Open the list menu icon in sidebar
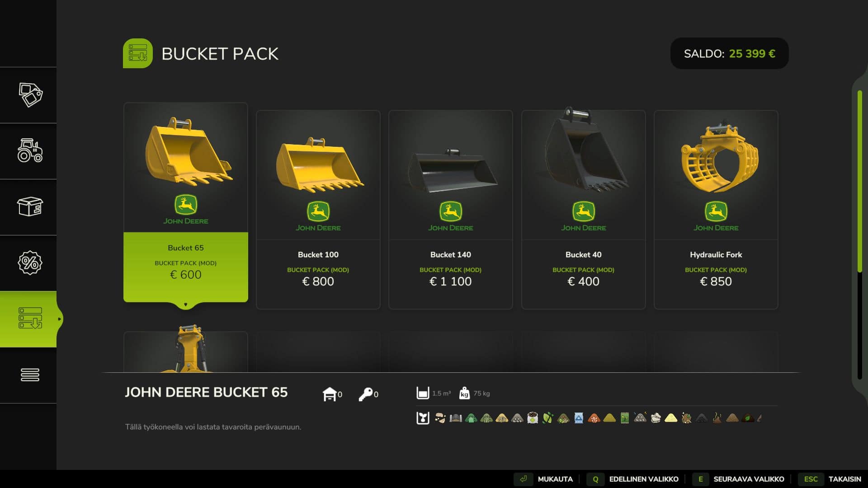The width and height of the screenshot is (868, 488). (x=30, y=375)
